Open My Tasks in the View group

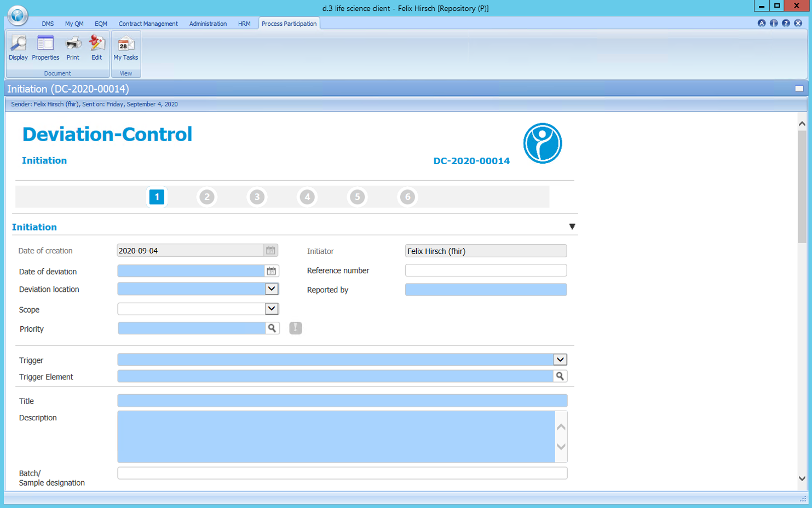tap(125, 48)
